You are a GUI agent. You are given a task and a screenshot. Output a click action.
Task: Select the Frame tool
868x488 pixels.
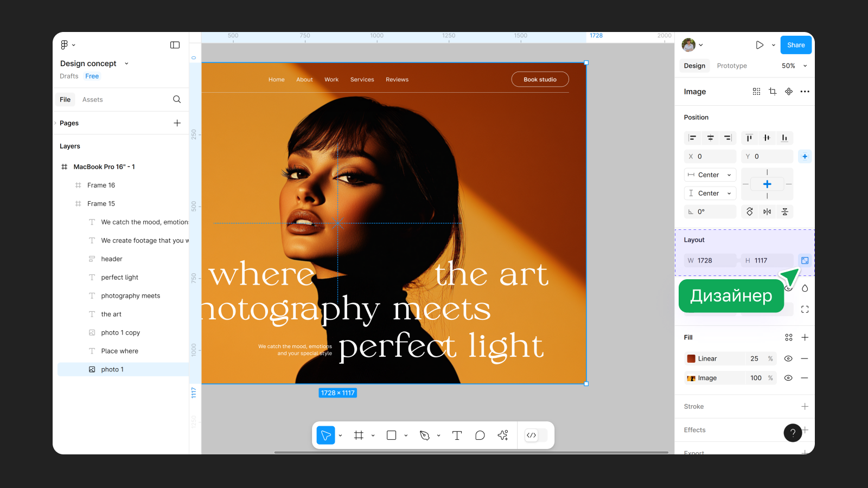click(x=359, y=435)
